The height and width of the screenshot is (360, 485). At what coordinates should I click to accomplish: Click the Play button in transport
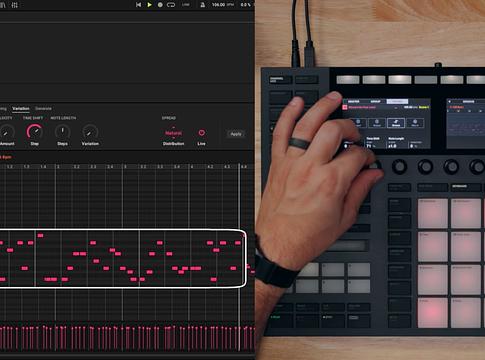(x=149, y=5)
